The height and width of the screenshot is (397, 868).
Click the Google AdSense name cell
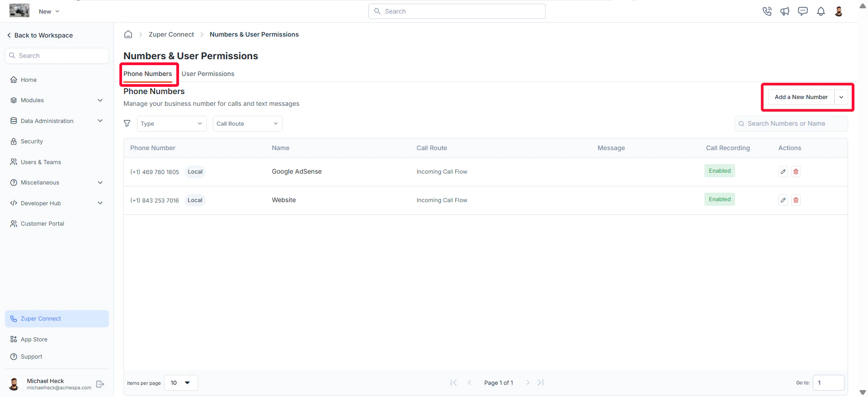pyautogui.click(x=297, y=171)
